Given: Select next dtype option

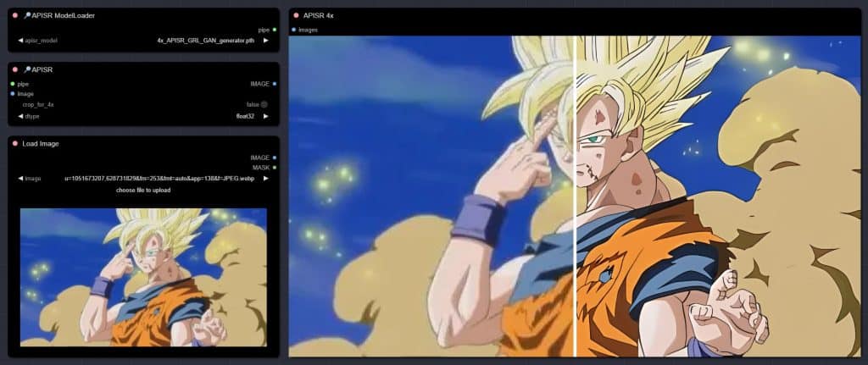Looking at the screenshot, I should click(x=265, y=116).
